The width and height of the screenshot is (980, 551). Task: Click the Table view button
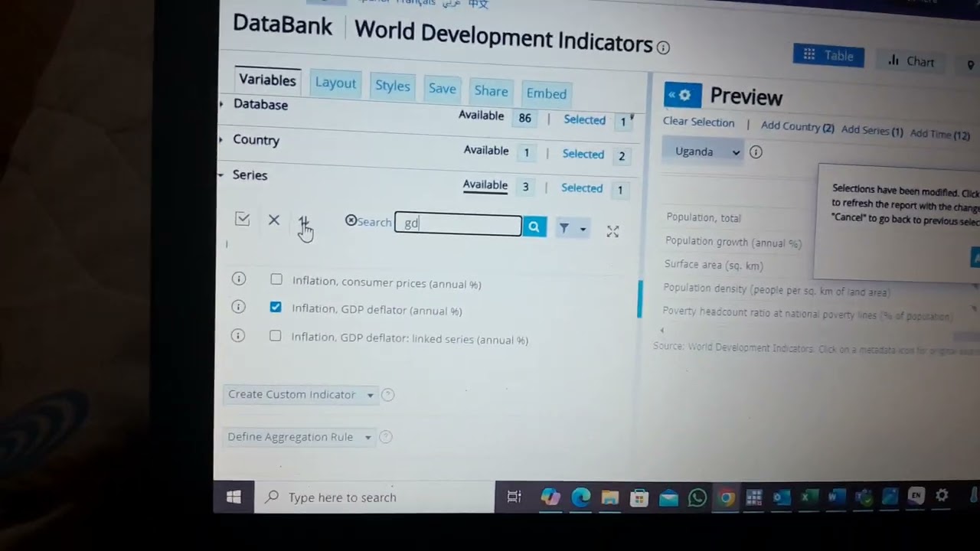click(x=828, y=55)
